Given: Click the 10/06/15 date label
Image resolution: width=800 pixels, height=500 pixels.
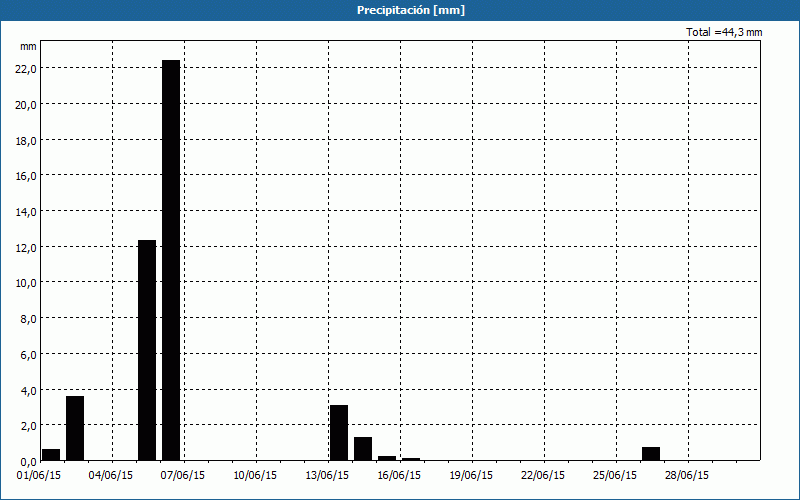Looking at the screenshot, I should click(x=255, y=476).
